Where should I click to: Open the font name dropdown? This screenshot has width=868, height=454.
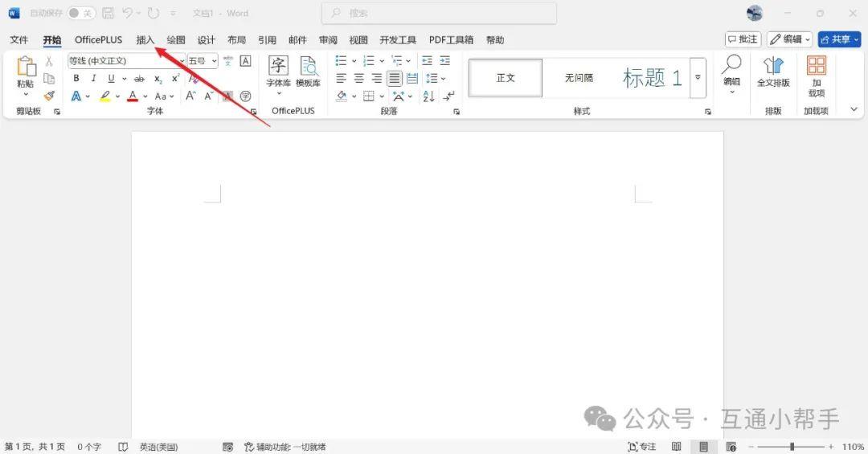point(182,61)
